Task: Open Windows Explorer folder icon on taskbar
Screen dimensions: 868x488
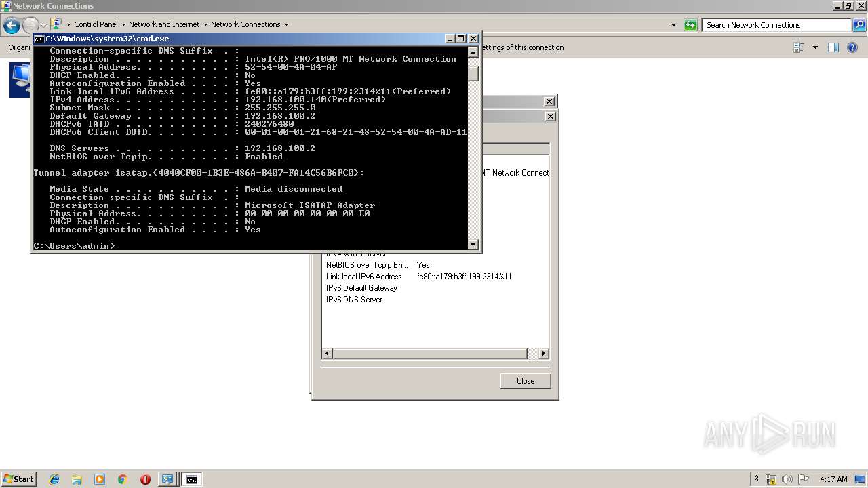Action: coord(77,479)
